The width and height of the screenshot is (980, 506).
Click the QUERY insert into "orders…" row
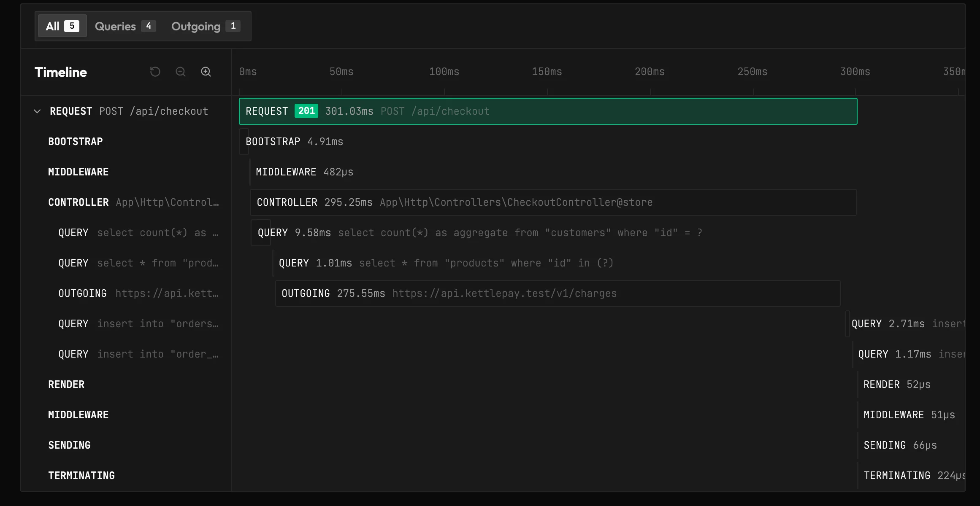tap(126, 324)
